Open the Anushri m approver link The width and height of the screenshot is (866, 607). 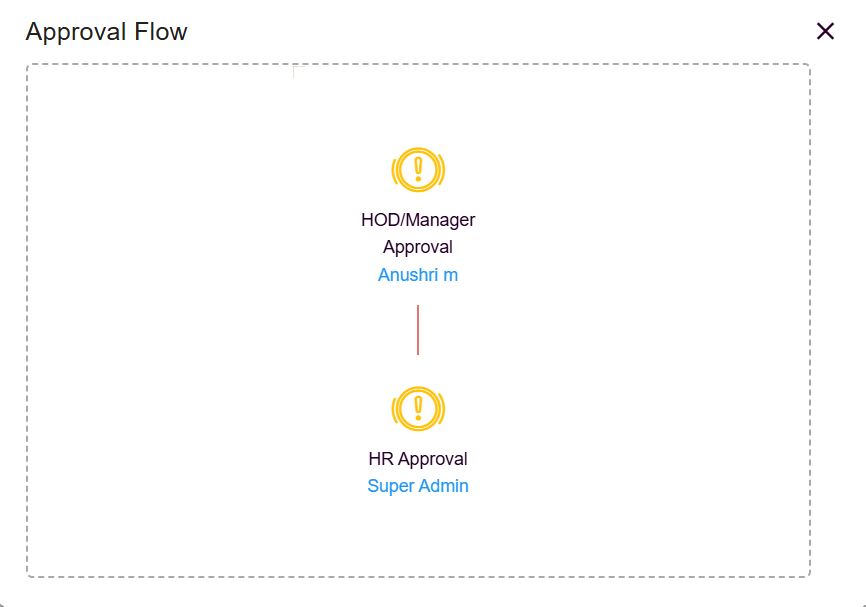coord(418,275)
